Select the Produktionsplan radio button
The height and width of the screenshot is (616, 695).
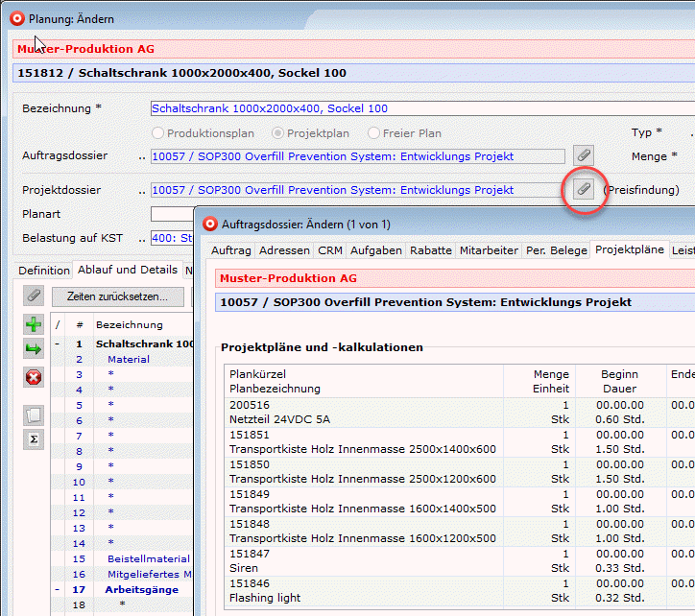159,133
